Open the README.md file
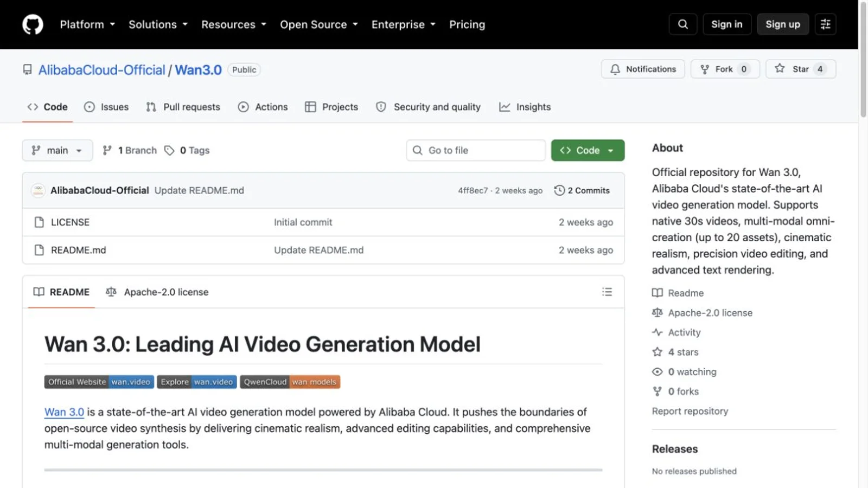868x488 pixels. pos(79,250)
